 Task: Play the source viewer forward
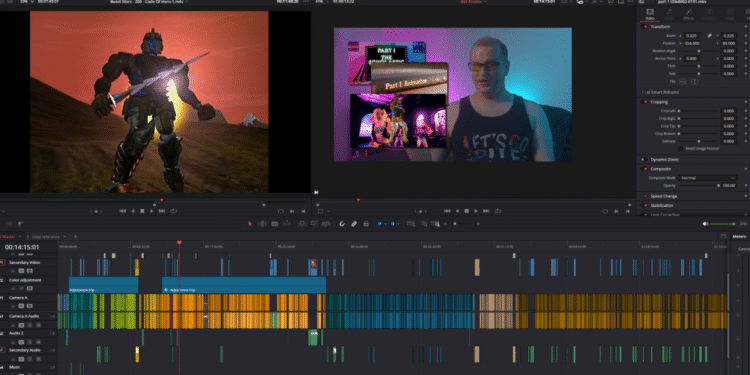152,211
